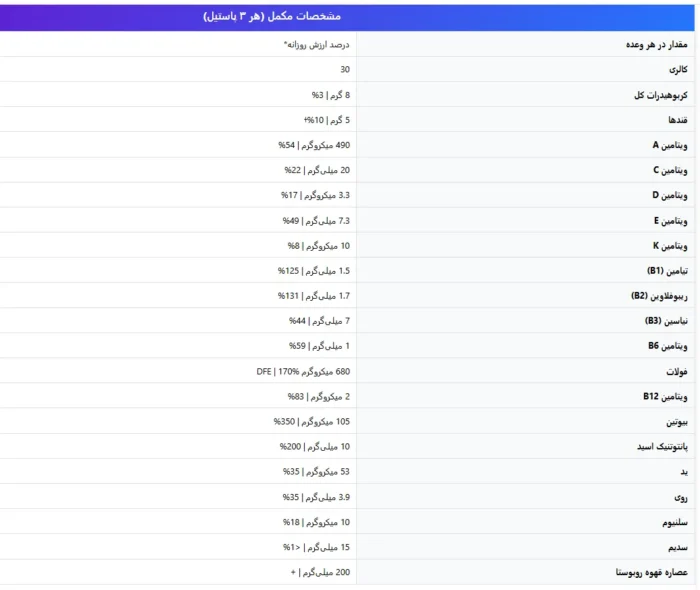The height and width of the screenshot is (590, 700).
Task: Click the value '1 میلی‌گرم | %59'
Action: (319, 345)
